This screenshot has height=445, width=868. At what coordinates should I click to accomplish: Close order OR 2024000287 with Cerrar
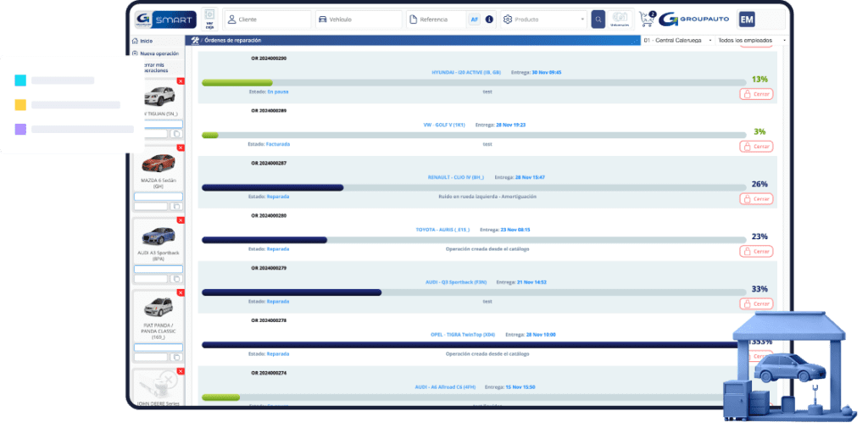point(756,198)
